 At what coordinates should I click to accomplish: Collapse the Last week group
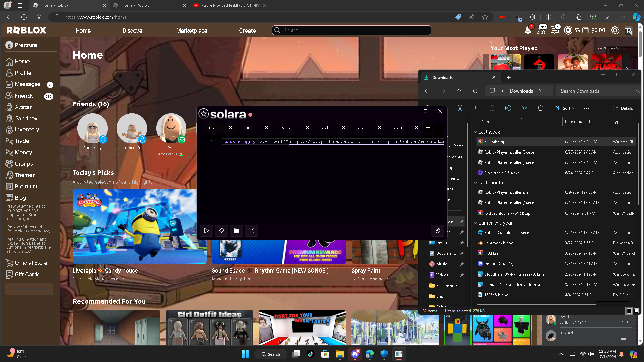[x=475, y=132]
